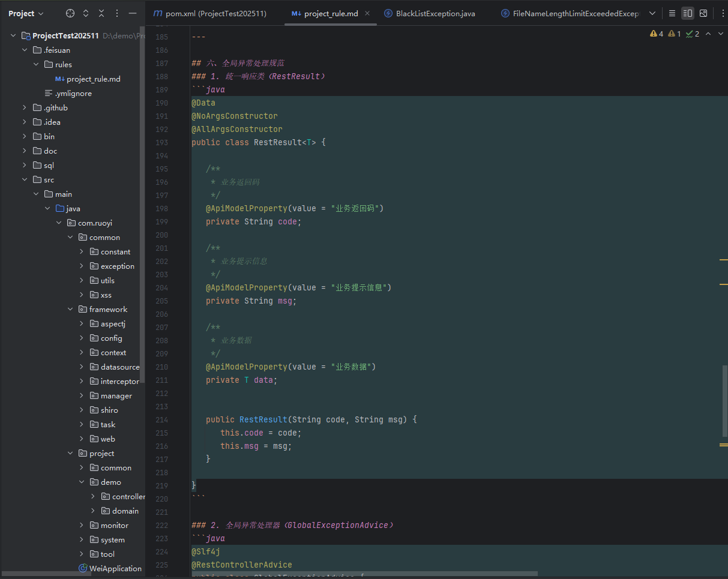This screenshot has height=579, width=728.
Task: Expand the domain package
Action: click(93, 511)
